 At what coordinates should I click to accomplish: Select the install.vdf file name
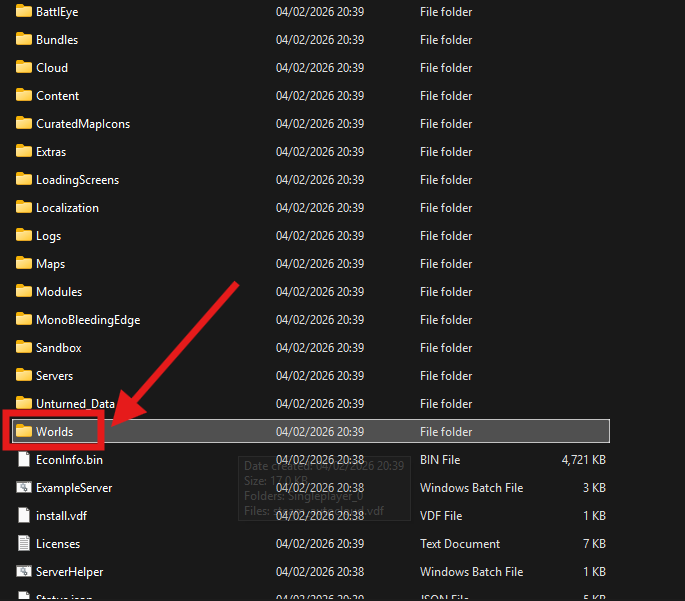tap(61, 515)
